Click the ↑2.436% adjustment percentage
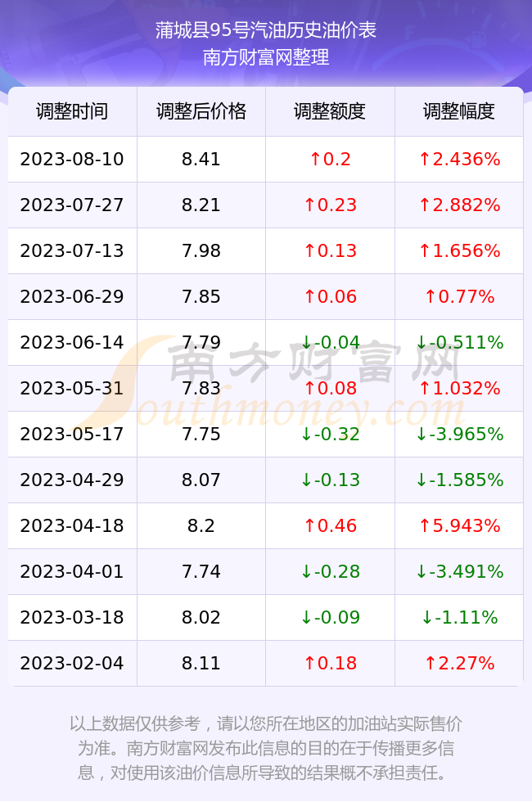The height and width of the screenshot is (802, 532). 459,159
